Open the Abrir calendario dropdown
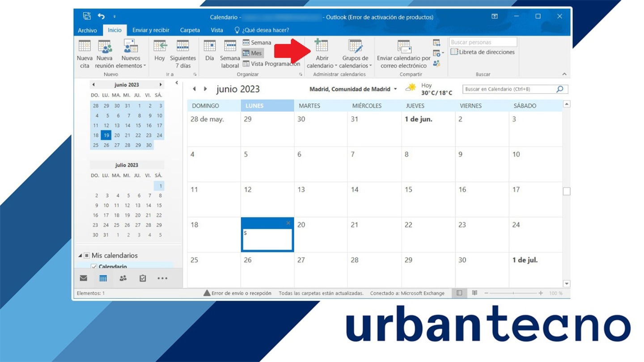This screenshot has height=362, width=644. point(322,54)
